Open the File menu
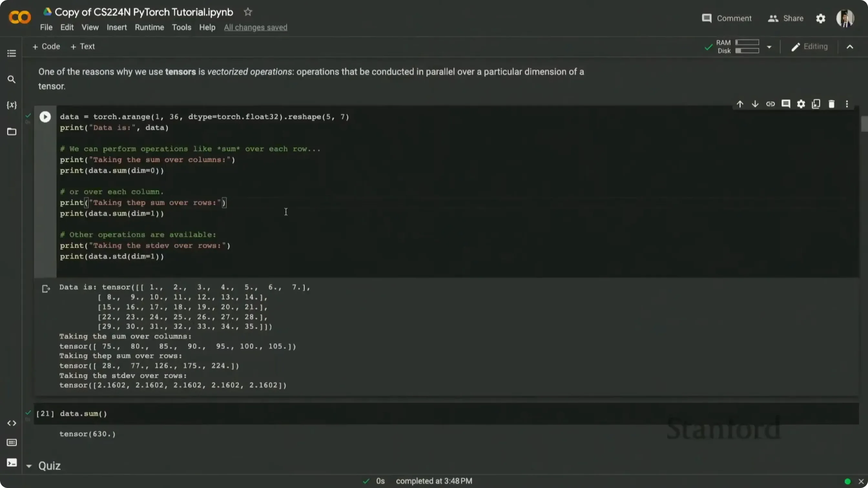 [46, 28]
